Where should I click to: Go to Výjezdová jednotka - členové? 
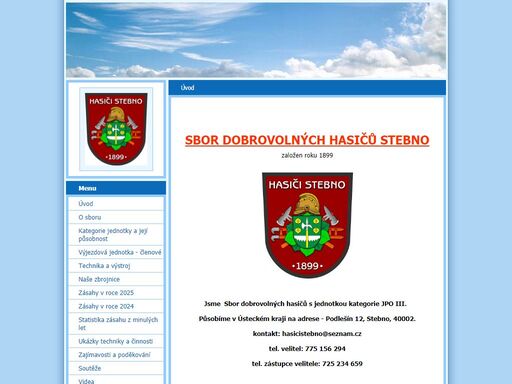click(x=120, y=252)
